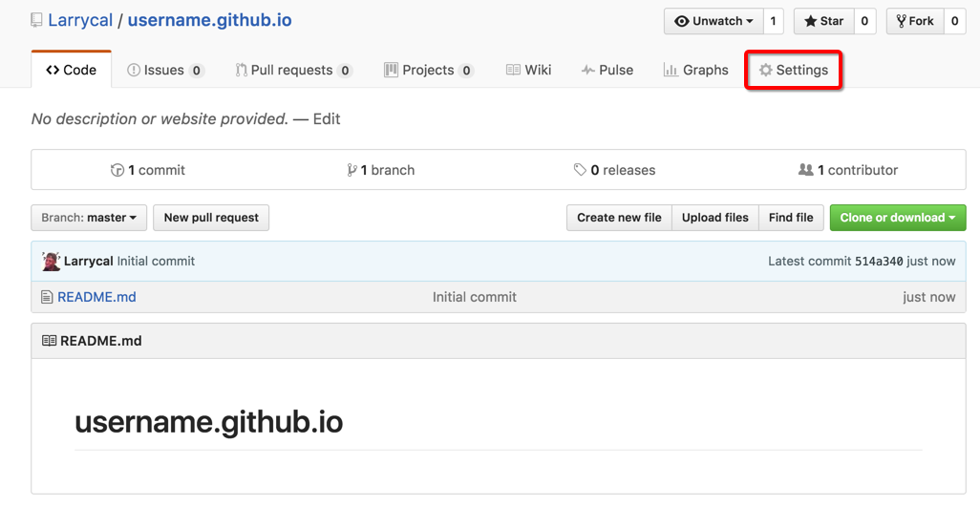Click the branch icon next to 1 branch
The width and height of the screenshot is (980, 507).
tap(352, 171)
